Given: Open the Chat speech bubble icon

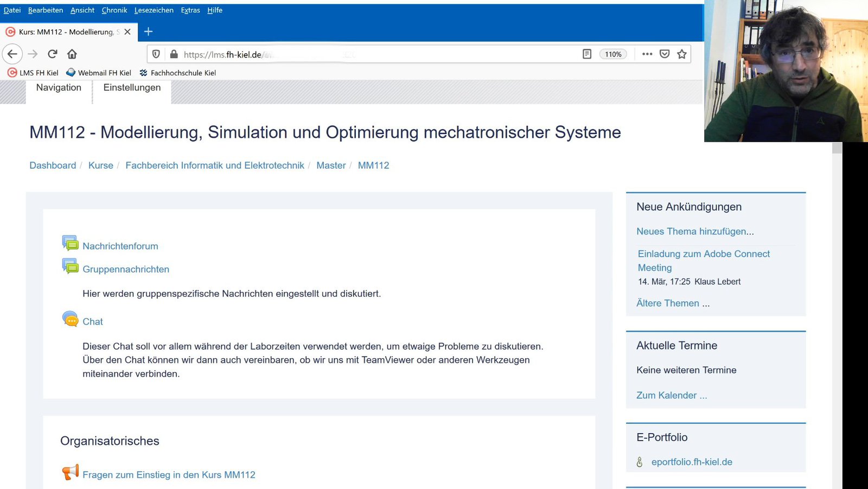Looking at the screenshot, I should [x=70, y=319].
